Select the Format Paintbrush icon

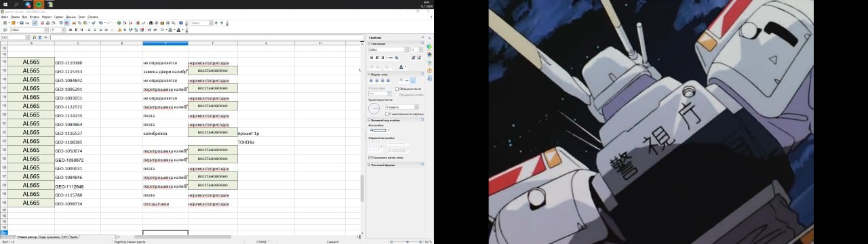(93, 23)
